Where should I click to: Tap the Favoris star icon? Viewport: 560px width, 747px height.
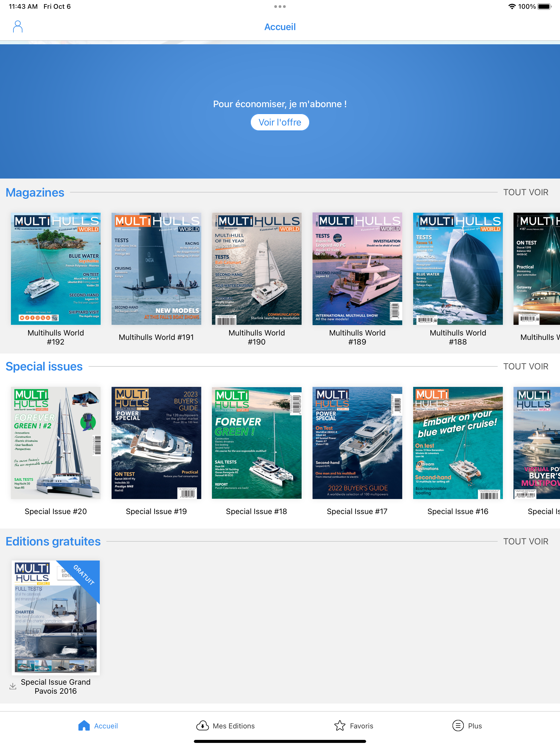click(x=340, y=725)
